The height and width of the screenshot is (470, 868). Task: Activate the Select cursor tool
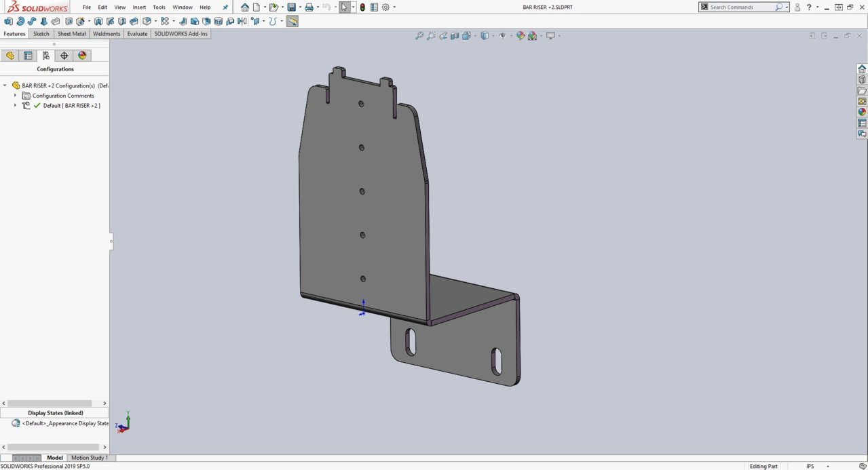pyautogui.click(x=345, y=7)
